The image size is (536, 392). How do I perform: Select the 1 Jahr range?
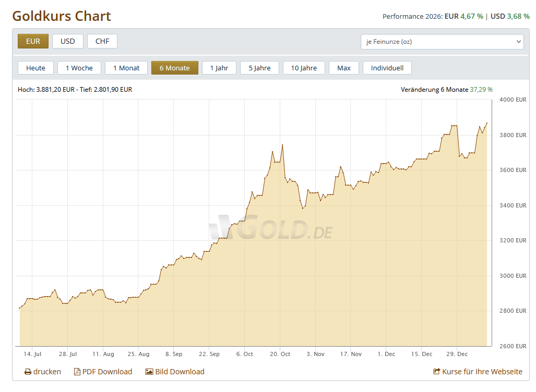click(219, 68)
